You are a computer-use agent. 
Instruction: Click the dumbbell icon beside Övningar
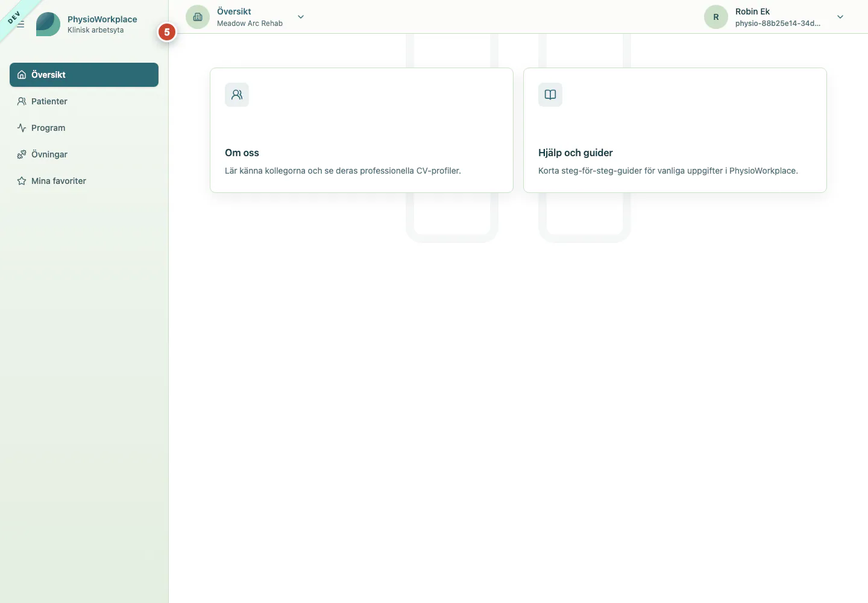point(22,154)
